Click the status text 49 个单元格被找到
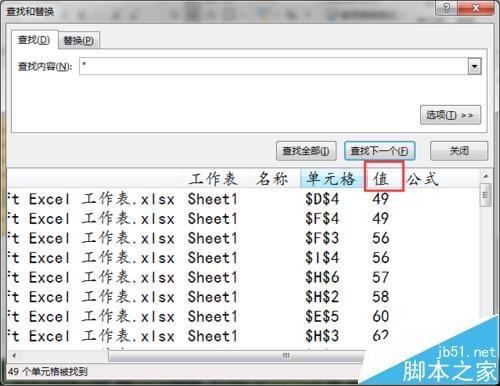Image resolution: width=500 pixels, height=386 pixels. [48, 371]
